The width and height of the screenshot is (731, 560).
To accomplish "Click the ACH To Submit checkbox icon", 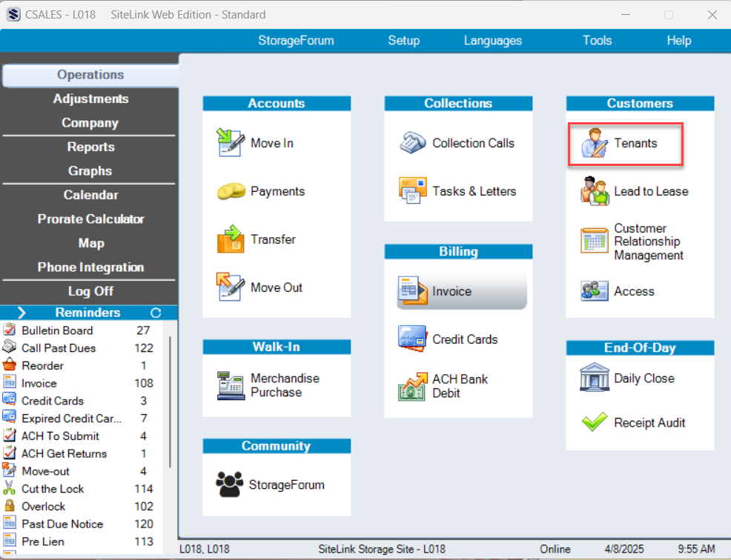I will (x=10, y=435).
